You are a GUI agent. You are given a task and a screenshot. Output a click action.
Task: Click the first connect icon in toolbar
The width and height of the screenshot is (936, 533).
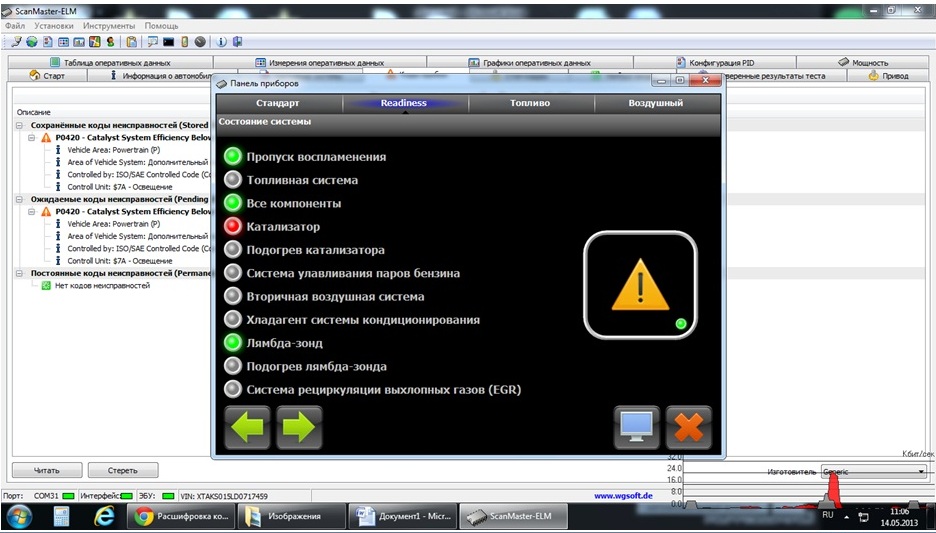tap(17, 42)
